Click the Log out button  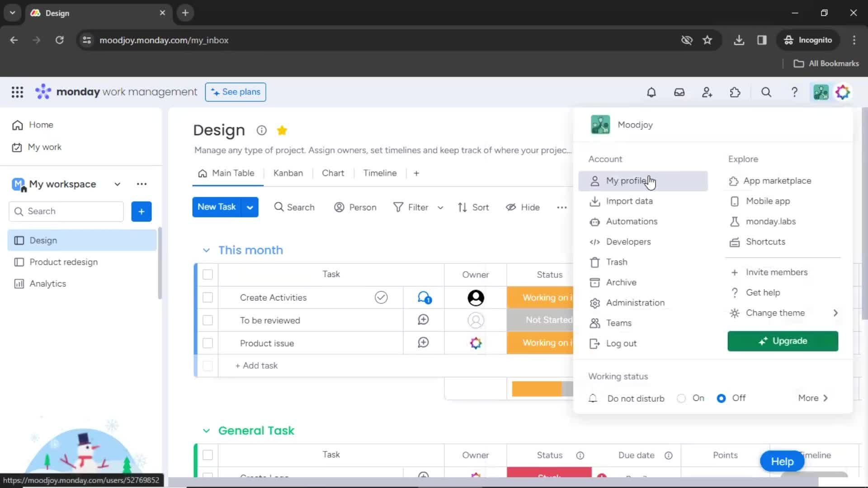pyautogui.click(x=621, y=343)
